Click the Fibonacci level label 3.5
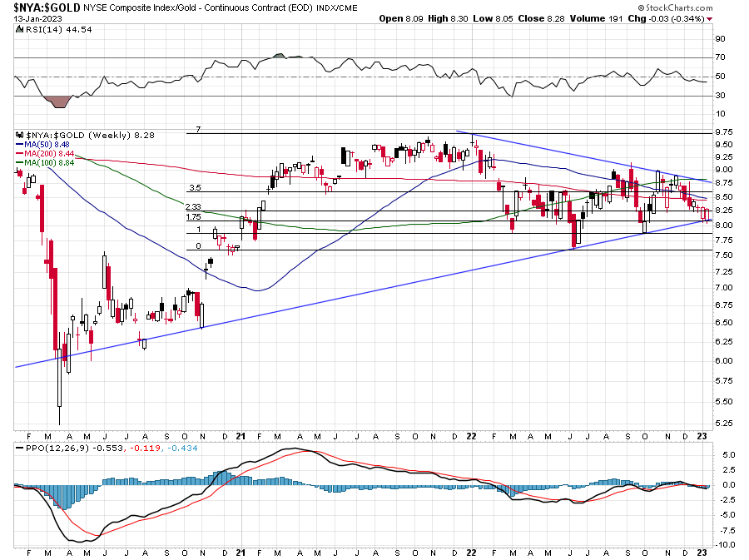This screenshot has height=560, width=749. 195,187
